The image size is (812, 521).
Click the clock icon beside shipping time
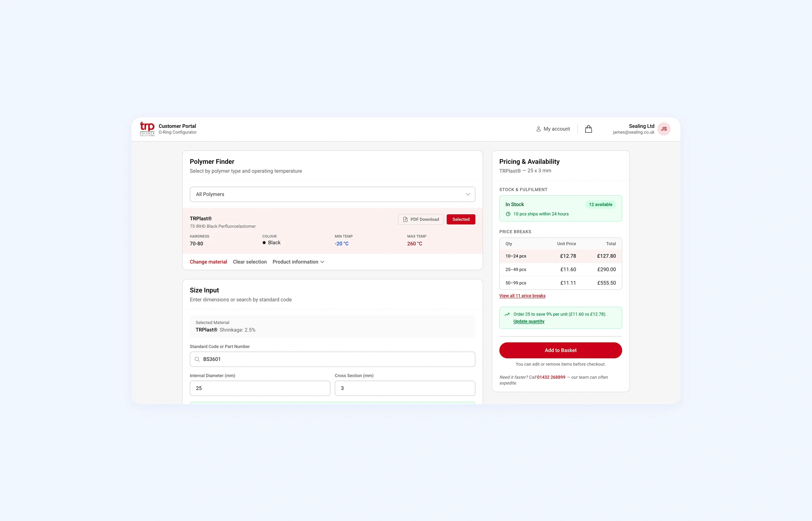click(508, 214)
